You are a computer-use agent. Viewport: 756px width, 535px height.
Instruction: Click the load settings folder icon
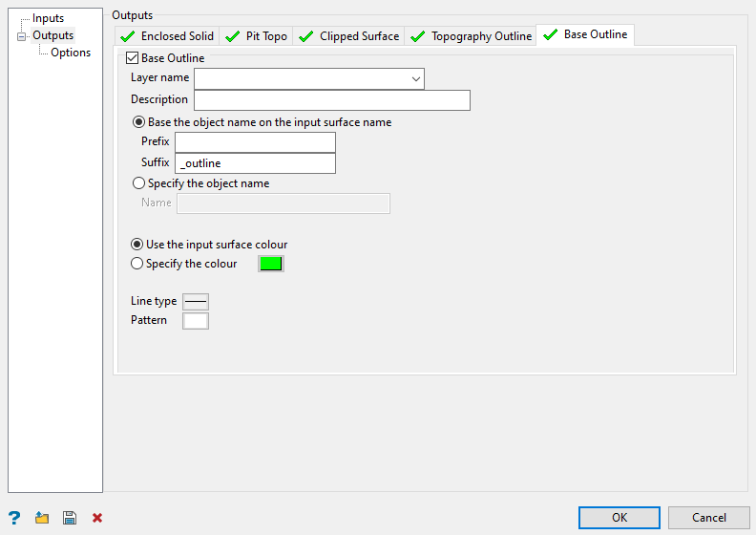click(42, 518)
